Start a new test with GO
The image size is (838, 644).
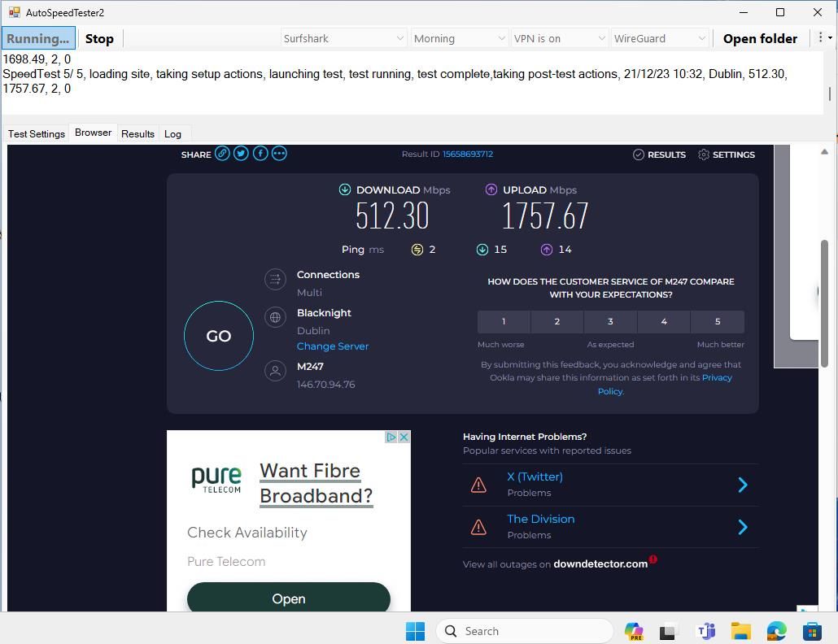[219, 336]
